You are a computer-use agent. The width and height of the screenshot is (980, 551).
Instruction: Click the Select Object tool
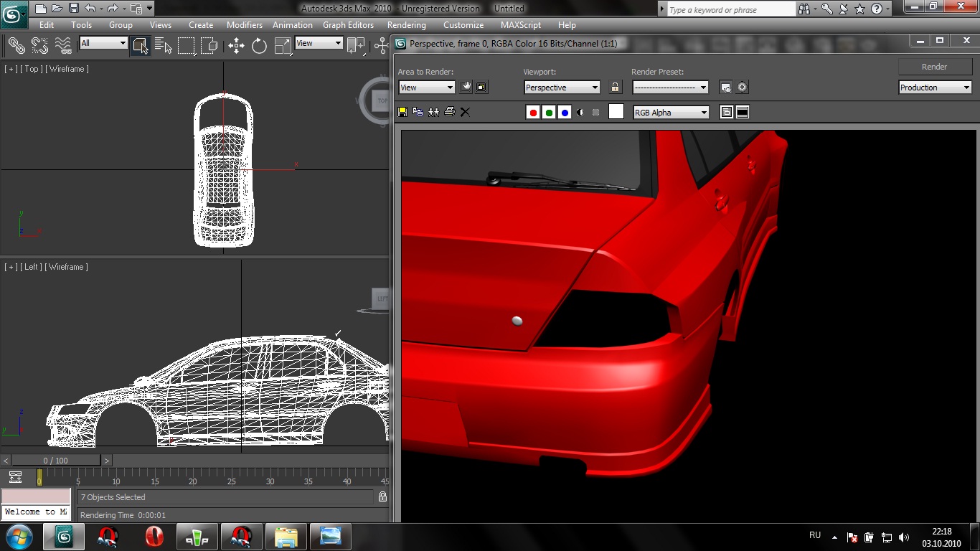pyautogui.click(x=140, y=46)
